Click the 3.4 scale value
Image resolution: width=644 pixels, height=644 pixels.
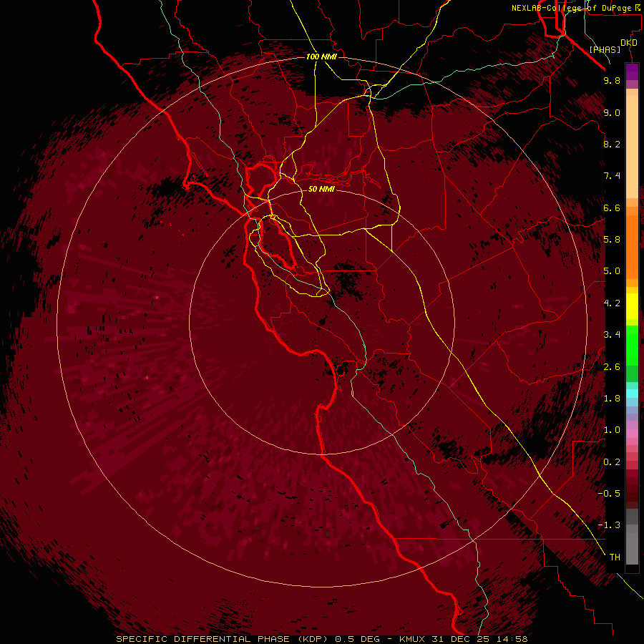[612, 335]
